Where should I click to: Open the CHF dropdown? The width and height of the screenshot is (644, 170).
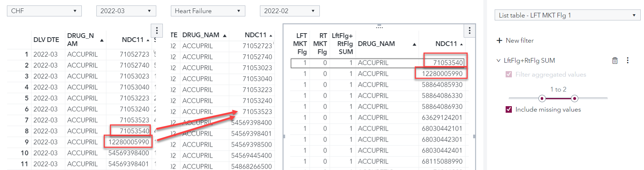pos(44,11)
